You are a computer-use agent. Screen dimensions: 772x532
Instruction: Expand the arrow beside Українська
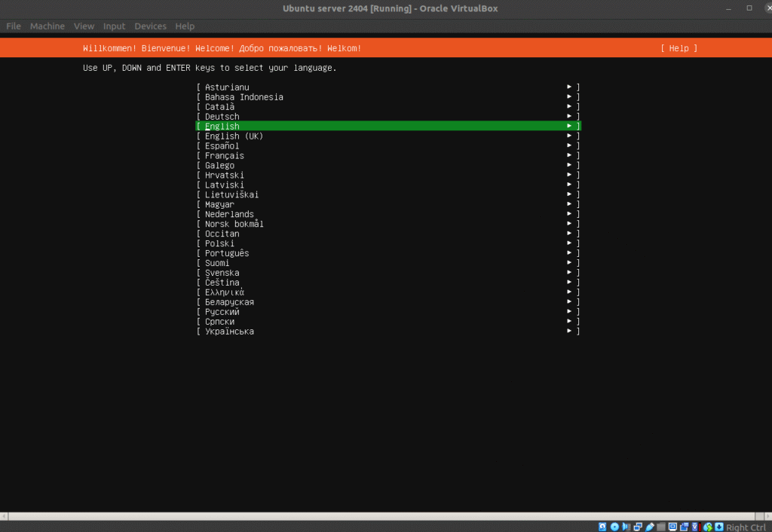570,332
